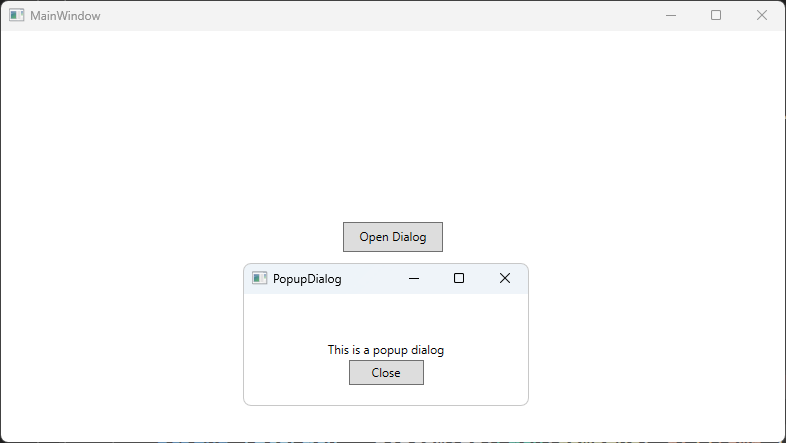786x443 pixels.
Task: Minimize the PopupDialog window
Action: (x=414, y=278)
